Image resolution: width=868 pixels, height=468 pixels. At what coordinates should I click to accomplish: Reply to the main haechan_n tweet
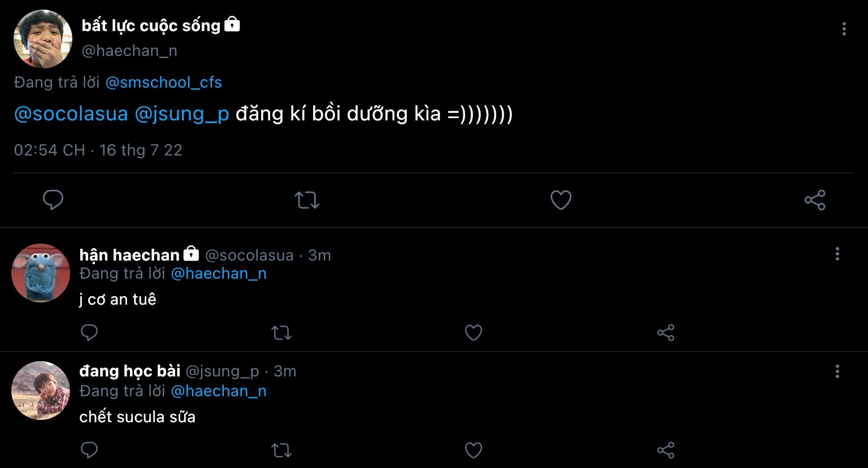point(53,200)
